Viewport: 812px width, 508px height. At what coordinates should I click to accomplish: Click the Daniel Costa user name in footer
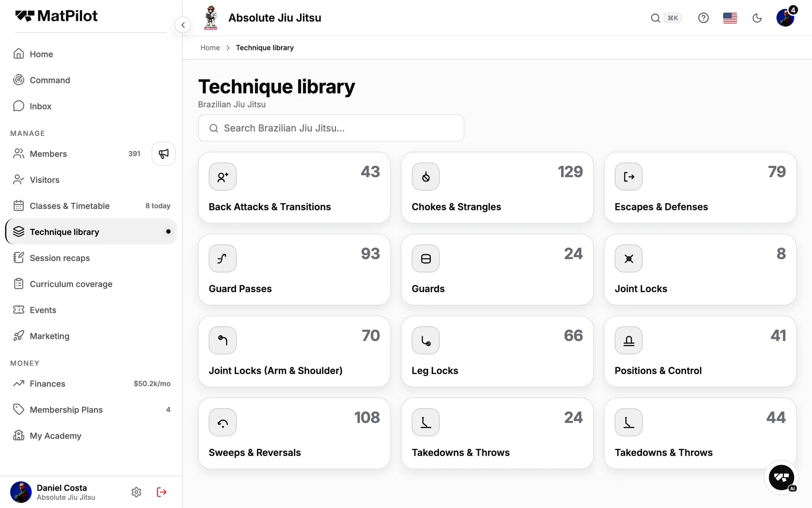[x=62, y=488]
